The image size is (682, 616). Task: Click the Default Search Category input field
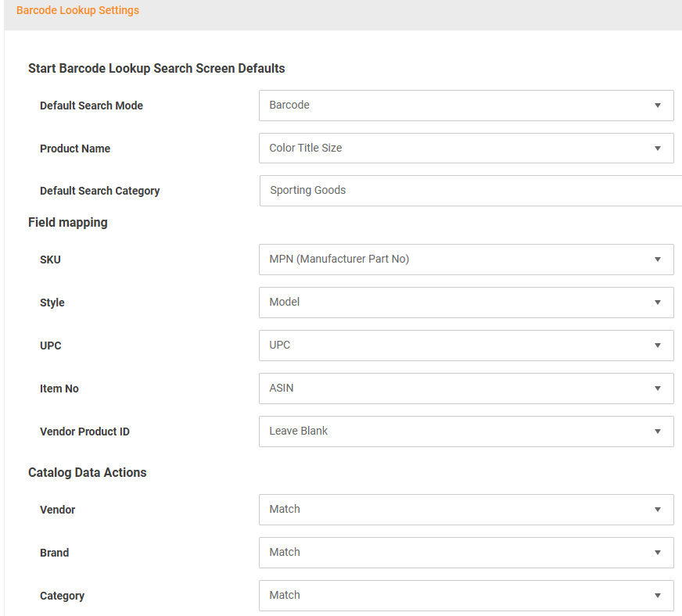click(471, 191)
